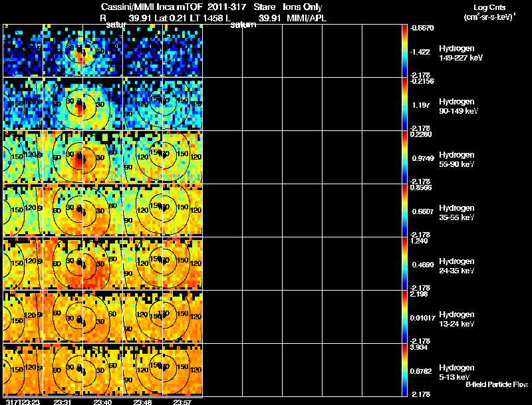The height and width of the screenshot is (405, 532).
Task: Click the 317T23:23 time axis label
Action: (x=23, y=402)
